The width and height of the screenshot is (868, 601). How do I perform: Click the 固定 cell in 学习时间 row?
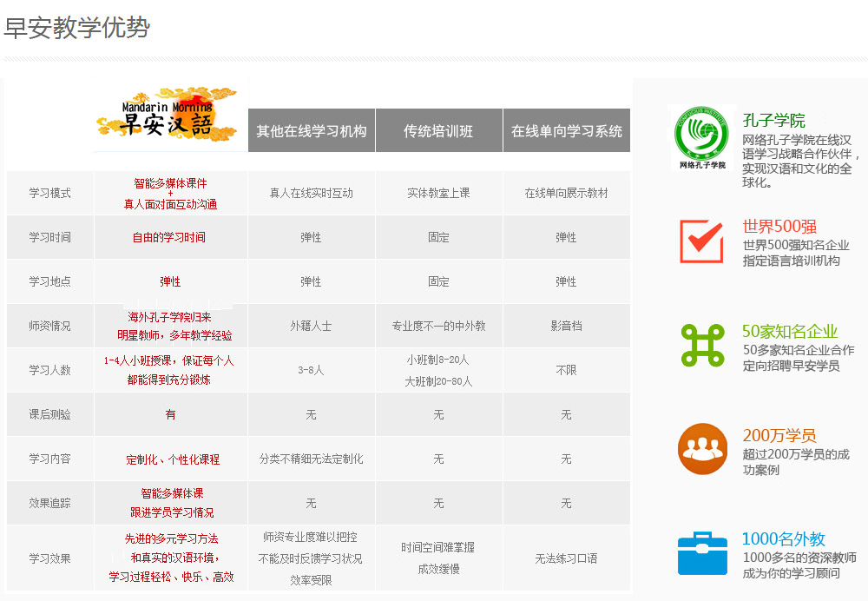tap(438, 237)
